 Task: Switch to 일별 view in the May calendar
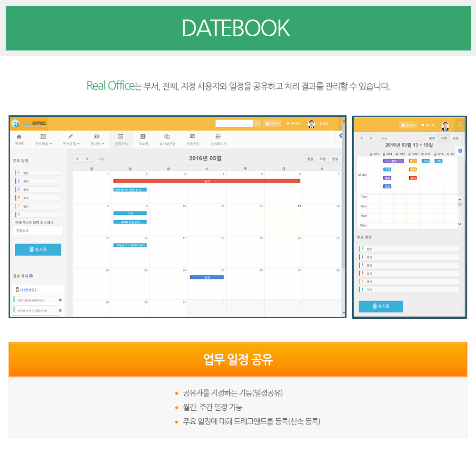[x=335, y=159]
